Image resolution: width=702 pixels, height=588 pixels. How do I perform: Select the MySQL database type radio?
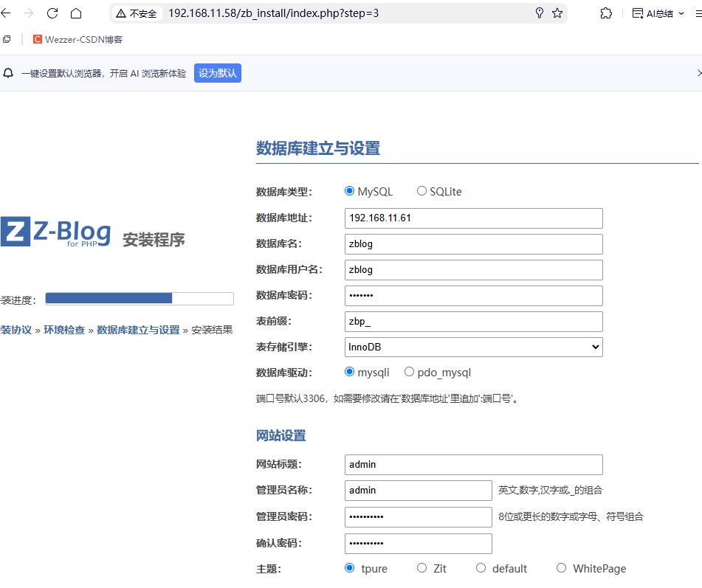point(349,191)
